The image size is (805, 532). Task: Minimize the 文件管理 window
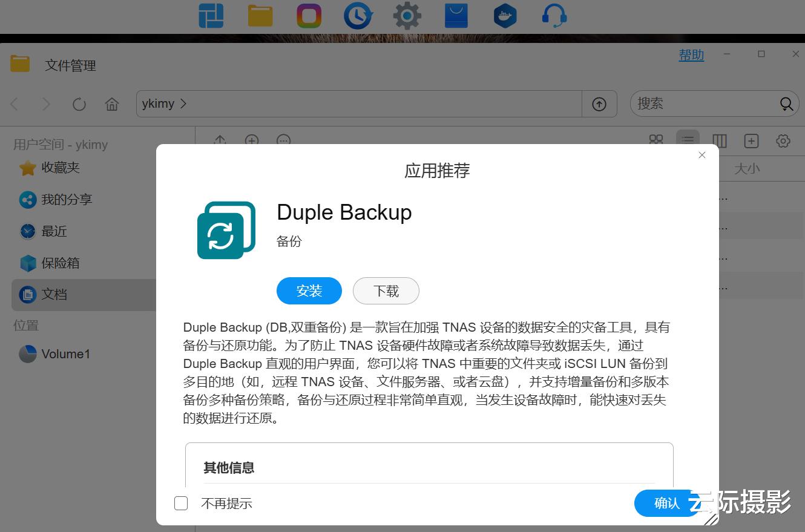point(727,54)
